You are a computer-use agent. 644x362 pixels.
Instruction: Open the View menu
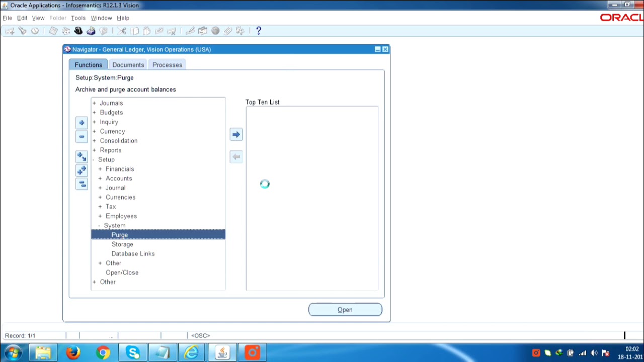[38, 18]
